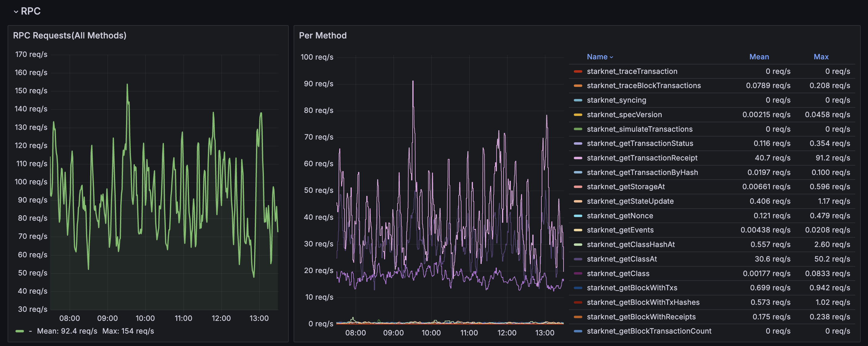Open the Per Method panel title

[x=323, y=35]
